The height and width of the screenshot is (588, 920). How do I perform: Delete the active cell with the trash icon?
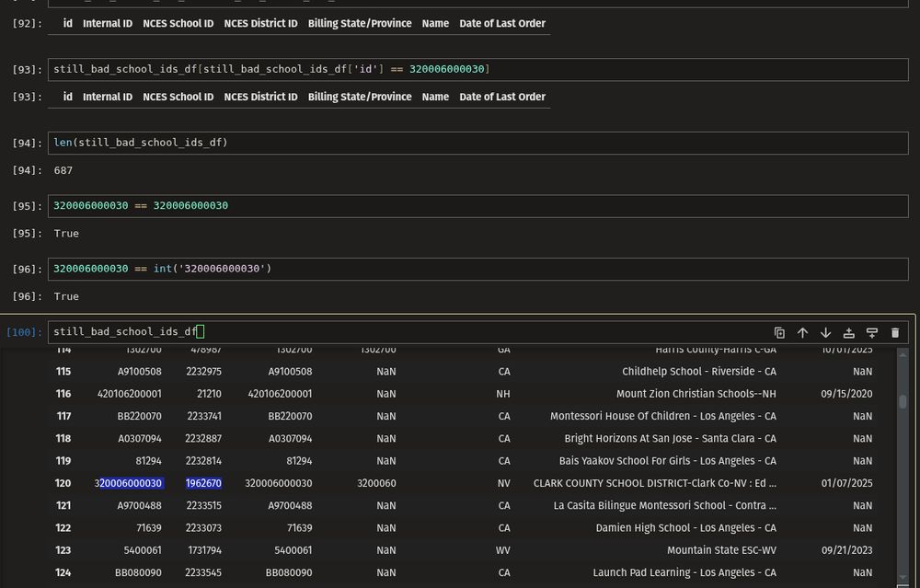[895, 333]
